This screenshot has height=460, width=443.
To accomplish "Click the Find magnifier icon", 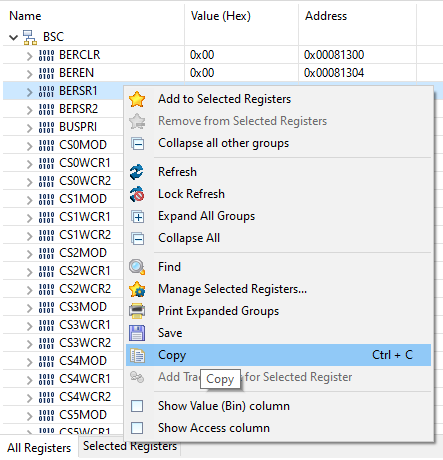I will click(x=137, y=267).
